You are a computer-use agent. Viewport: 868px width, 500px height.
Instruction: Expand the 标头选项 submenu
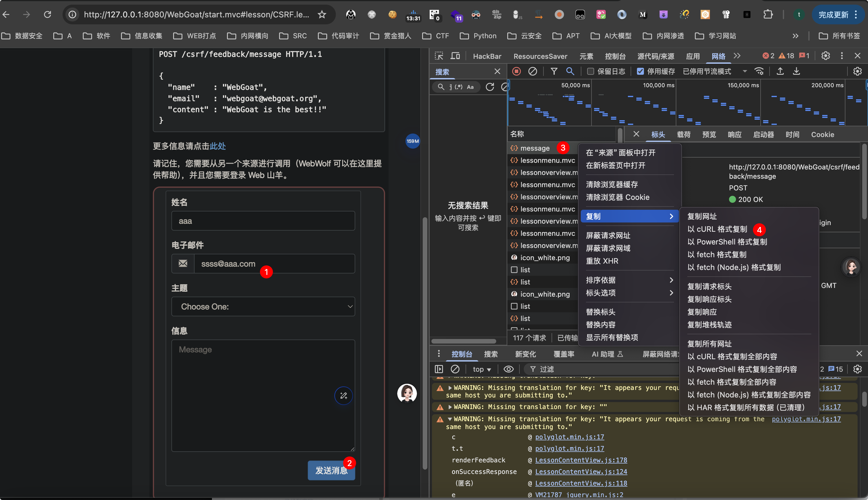point(629,293)
